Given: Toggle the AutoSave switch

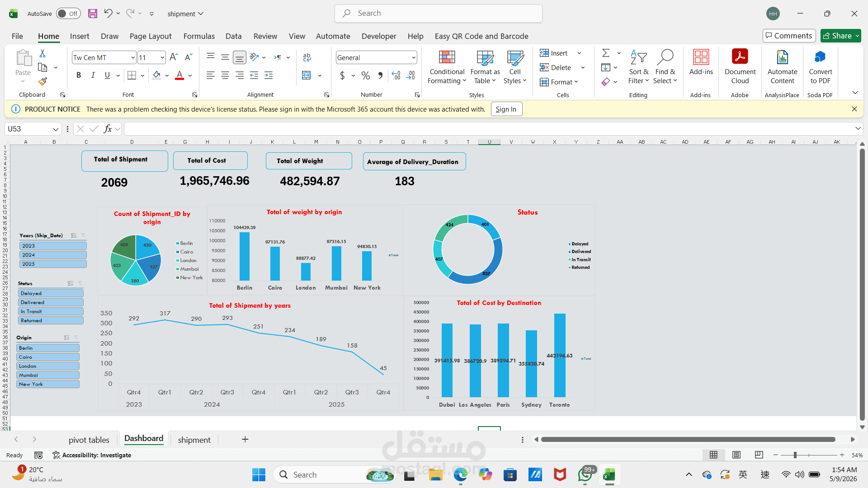Looking at the screenshot, I should [x=68, y=14].
